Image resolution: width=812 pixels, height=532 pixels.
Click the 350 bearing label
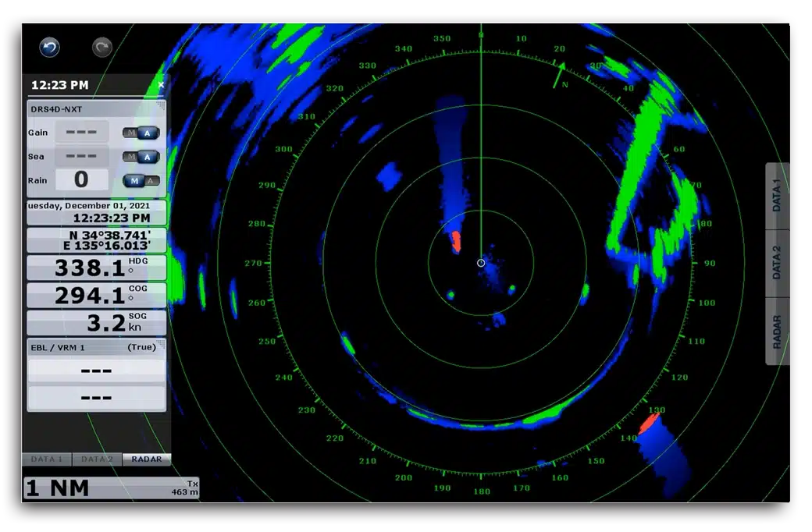tap(442, 39)
